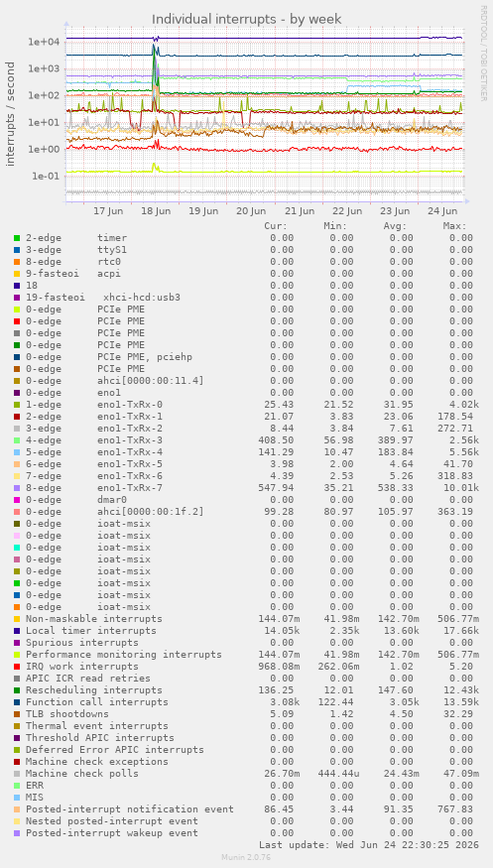Click the 17.66k max value of Local timer
The image size is (493, 868).
(461, 631)
